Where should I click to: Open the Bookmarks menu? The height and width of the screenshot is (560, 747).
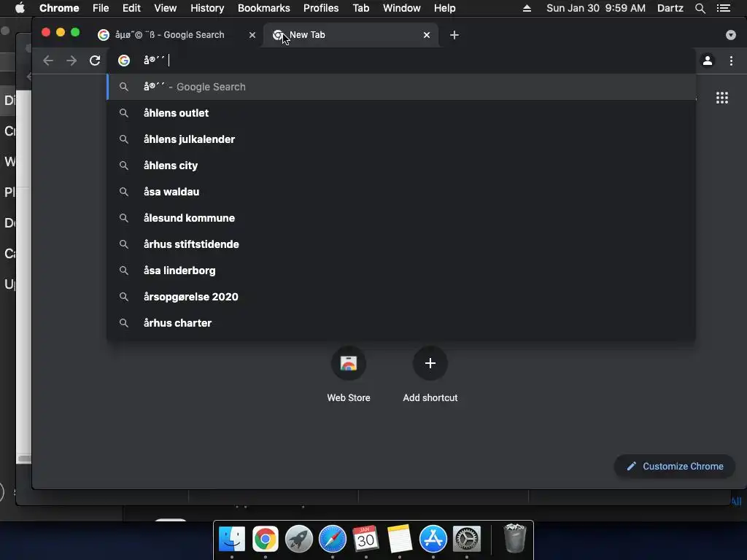point(264,8)
